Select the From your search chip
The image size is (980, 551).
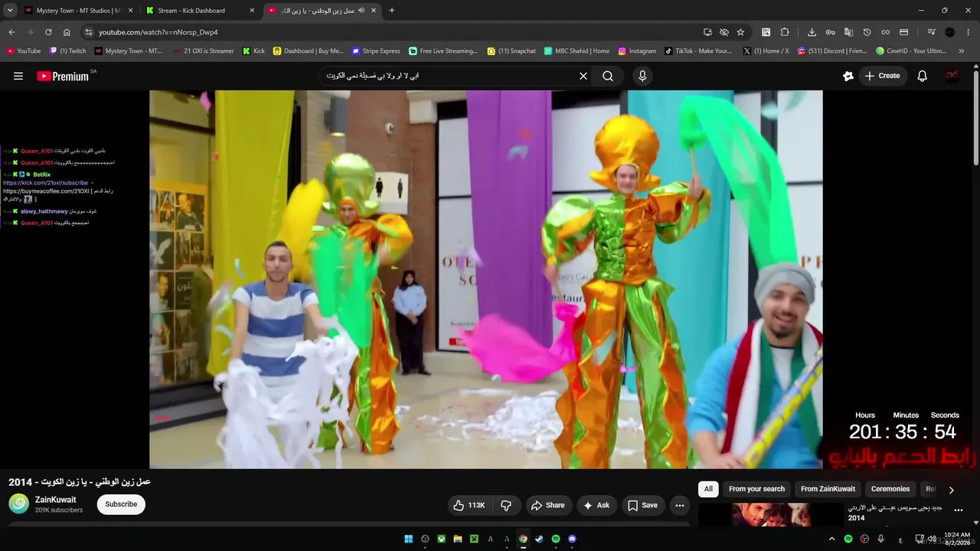(756, 489)
